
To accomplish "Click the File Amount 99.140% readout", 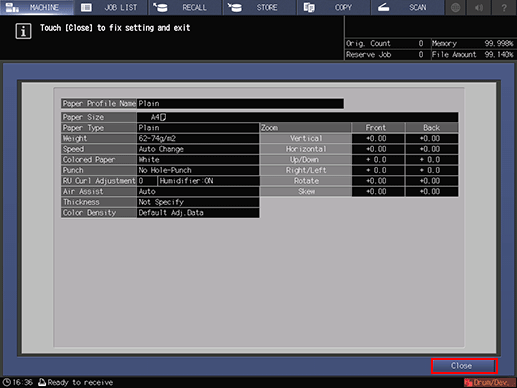I will tap(473, 55).
